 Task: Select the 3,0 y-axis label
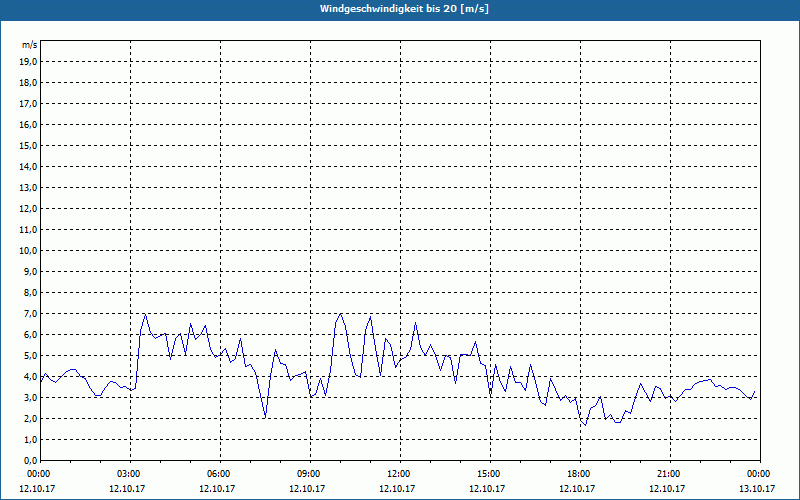pyautogui.click(x=30, y=397)
